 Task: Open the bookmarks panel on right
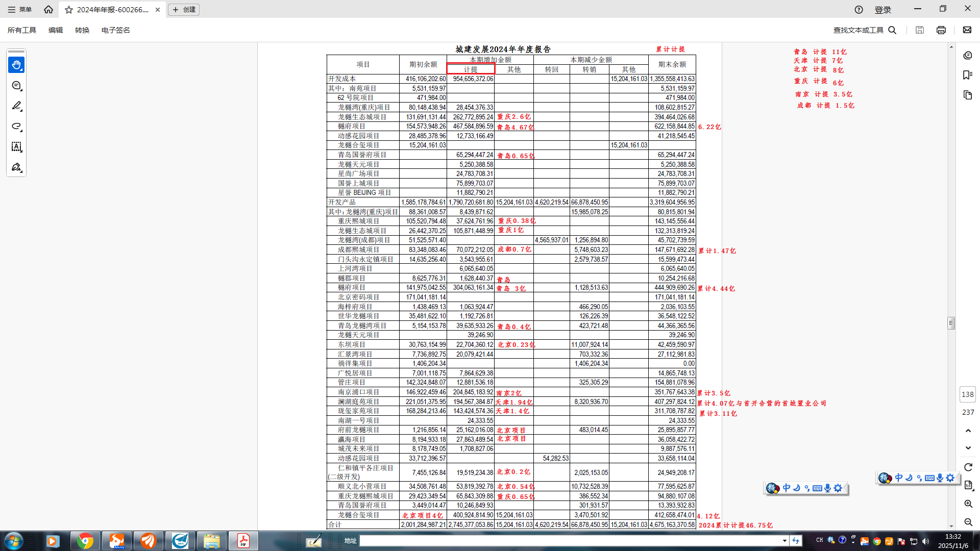pyautogui.click(x=968, y=75)
